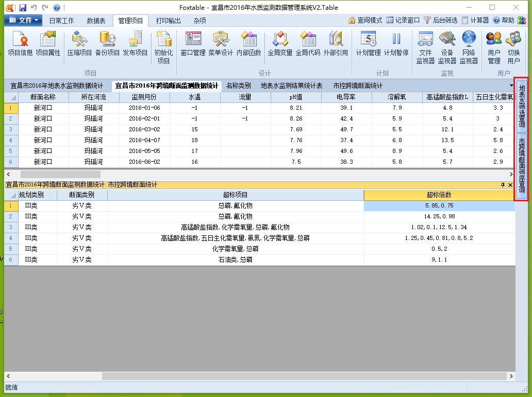Open the 内部函数 internal functions tool
This screenshot has height=397, width=532.
[248, 43]
